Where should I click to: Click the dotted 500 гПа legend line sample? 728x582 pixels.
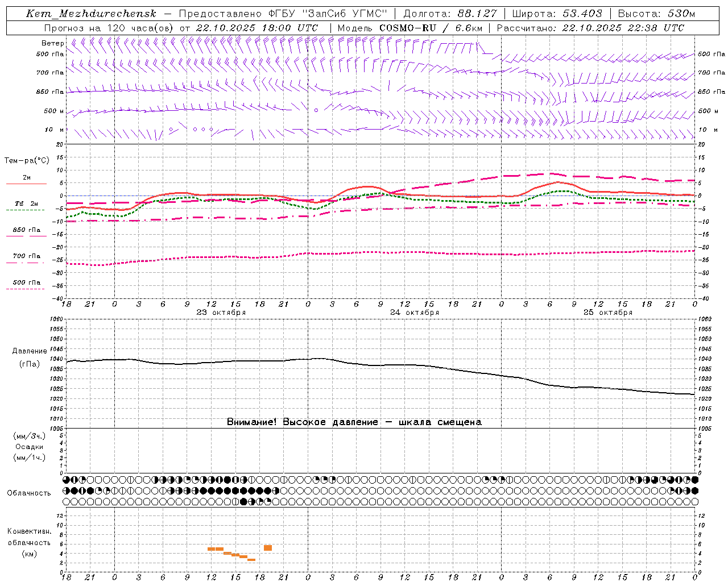(25, 289)
